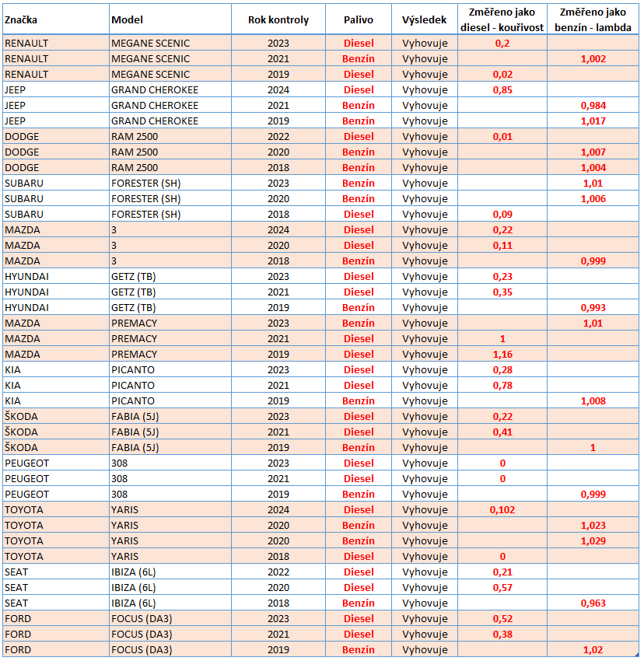Click the 0,09 kouřivost value
This screenshot has width=644, height=661.
pos(502,215)
